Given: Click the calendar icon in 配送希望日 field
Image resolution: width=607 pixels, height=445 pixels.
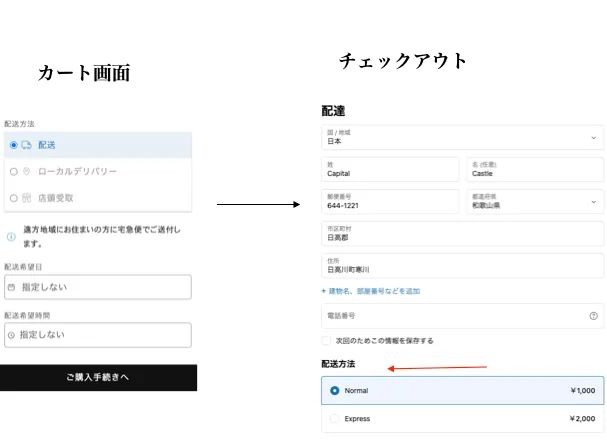Looking at the screenshot, I should point(11,287).
